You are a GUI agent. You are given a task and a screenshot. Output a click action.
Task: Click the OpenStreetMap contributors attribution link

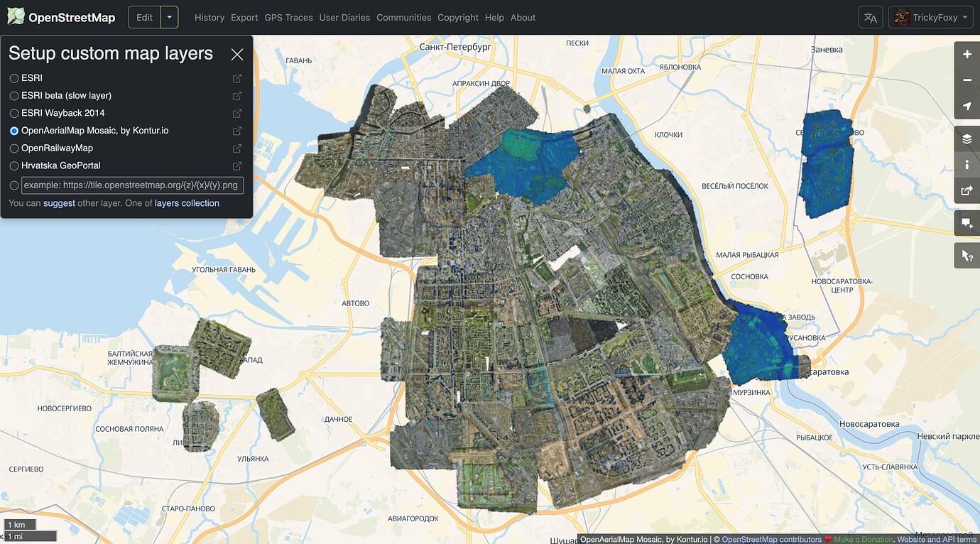[772, 539]
